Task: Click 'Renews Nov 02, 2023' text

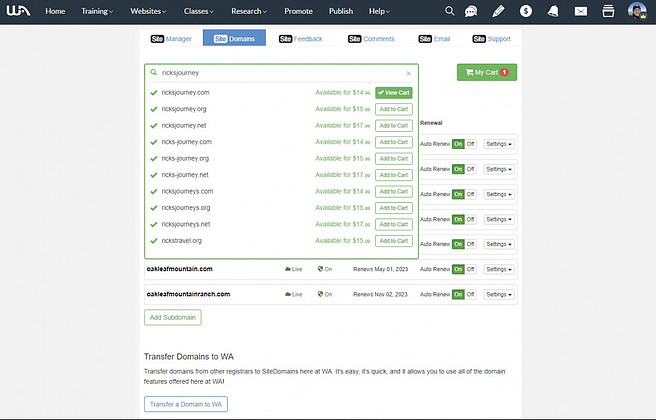Action: (380, 295)
